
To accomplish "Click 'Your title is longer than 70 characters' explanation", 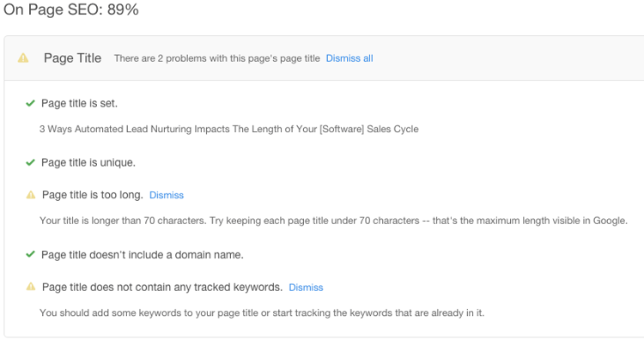I will click(333, 221).
